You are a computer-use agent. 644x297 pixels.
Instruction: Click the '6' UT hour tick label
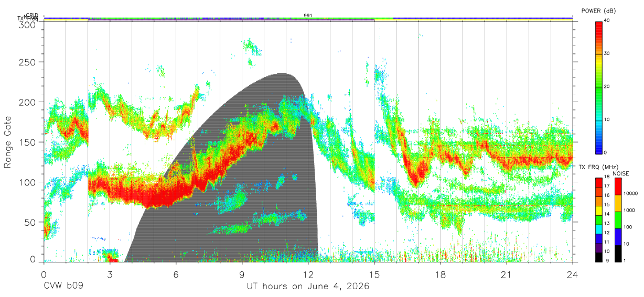(176, 274)
